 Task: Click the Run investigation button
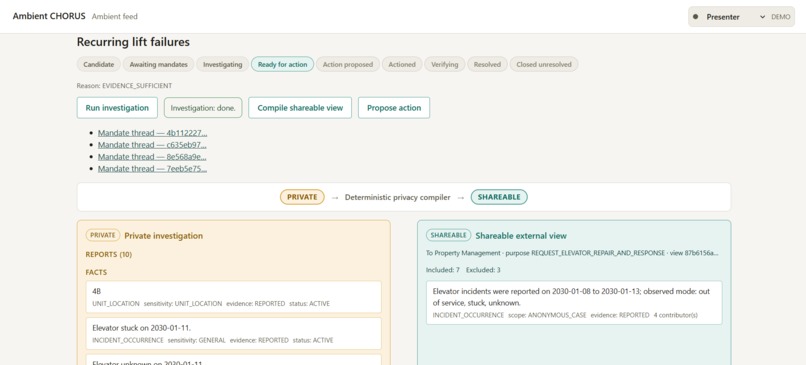[117, 108]
